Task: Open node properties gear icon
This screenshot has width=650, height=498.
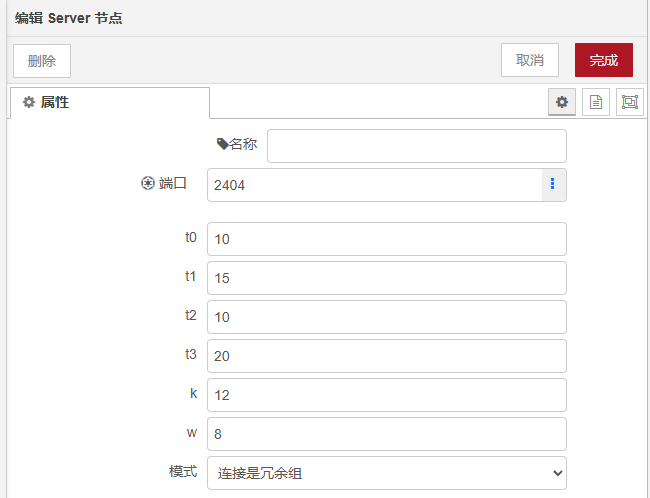Action: click(562, 102)
